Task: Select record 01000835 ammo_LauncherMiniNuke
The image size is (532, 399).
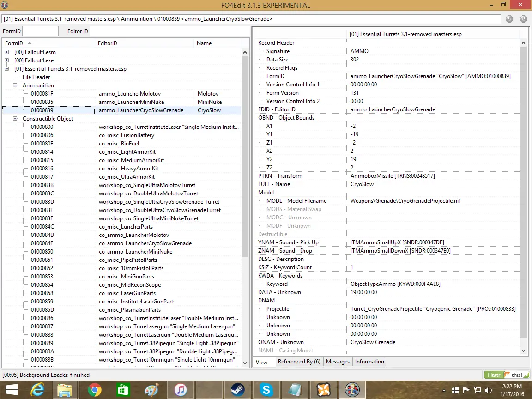Action: click(x=121, y=102)
